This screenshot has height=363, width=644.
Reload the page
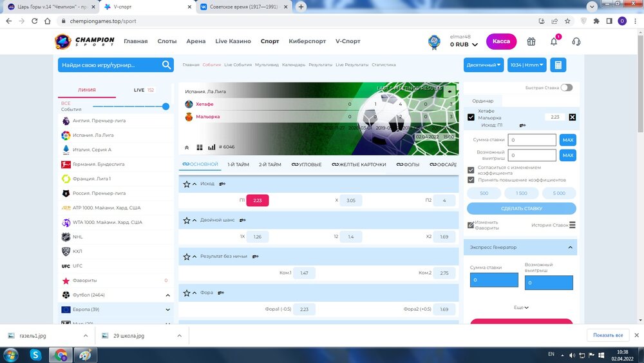[35, 21]
